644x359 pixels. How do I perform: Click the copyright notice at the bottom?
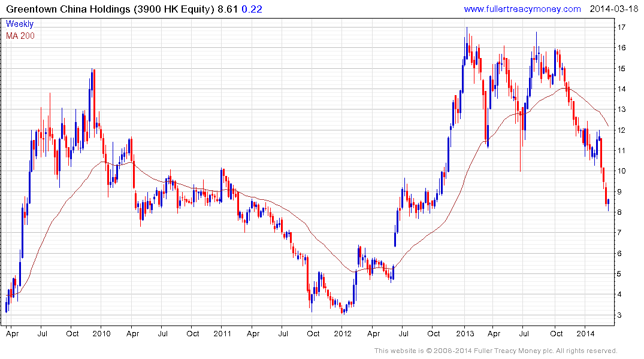tap(496, 351)
